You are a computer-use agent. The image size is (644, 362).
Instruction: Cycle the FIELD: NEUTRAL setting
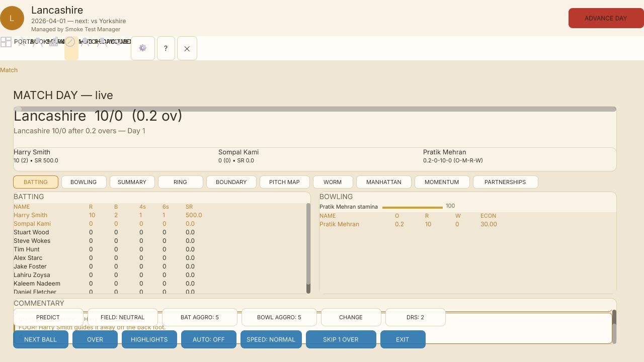point(123,317)
